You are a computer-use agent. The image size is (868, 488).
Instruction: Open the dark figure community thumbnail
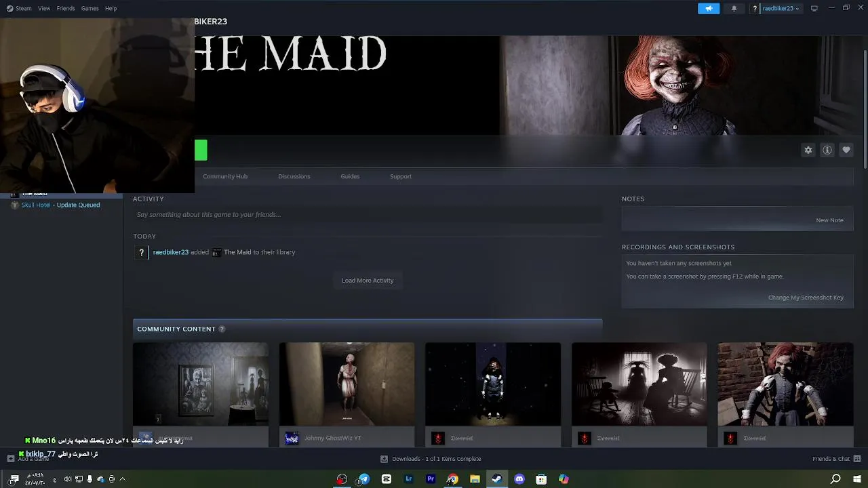point(493,384)
